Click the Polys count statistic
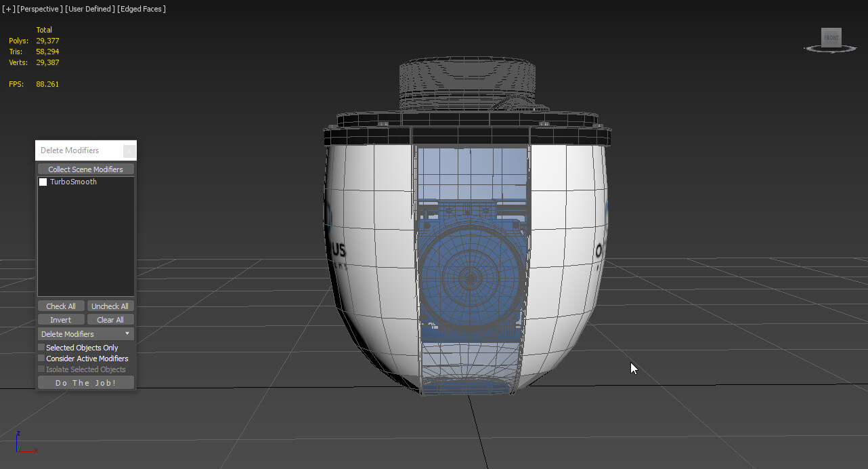Image resolution: width=868 pixels, height=469 pixels. click(x=35, y=41)
